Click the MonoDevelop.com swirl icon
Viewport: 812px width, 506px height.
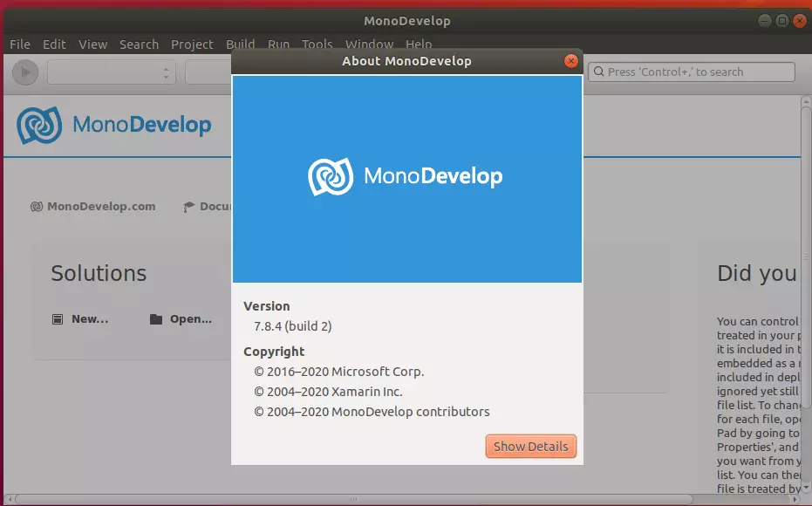(37, 207)
